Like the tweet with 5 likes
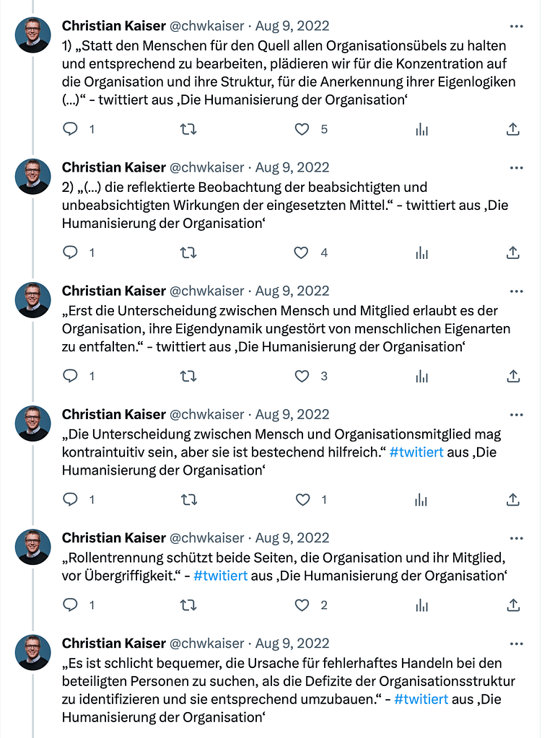Screen dimensions: 560x738 [302, 129]
